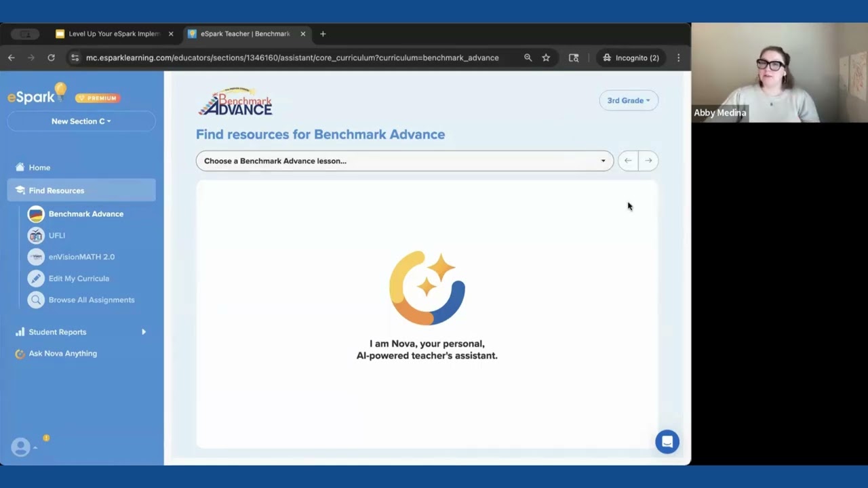The height and width of the screenshot is (488, 868).
Task: Close the eSpark Teacher tab
Action: (303, 34)
